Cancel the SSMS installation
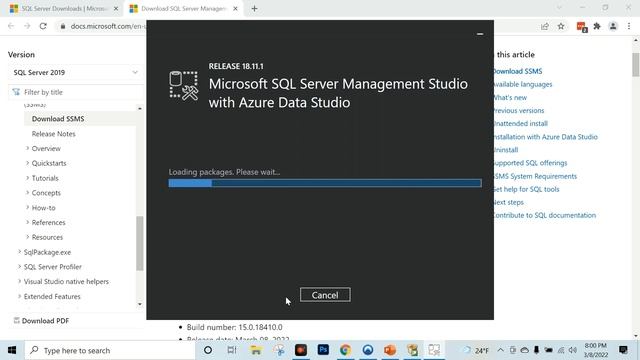 tap(325, 295)
